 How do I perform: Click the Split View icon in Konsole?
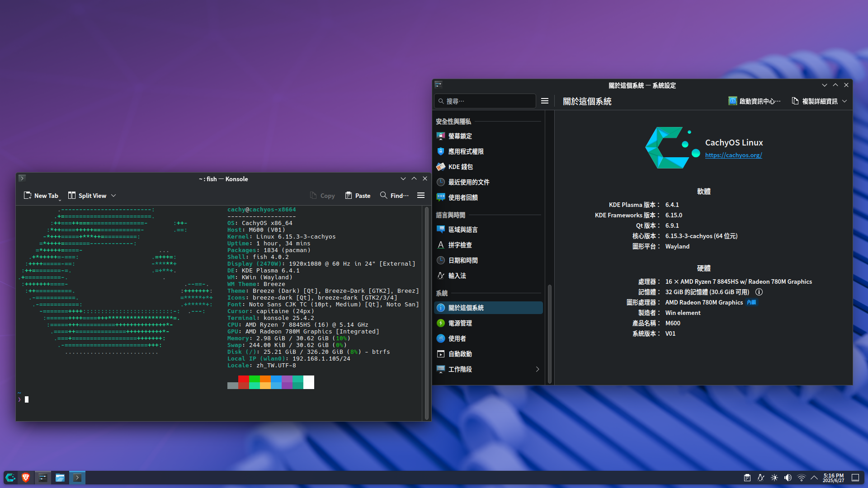pos(72,196)
